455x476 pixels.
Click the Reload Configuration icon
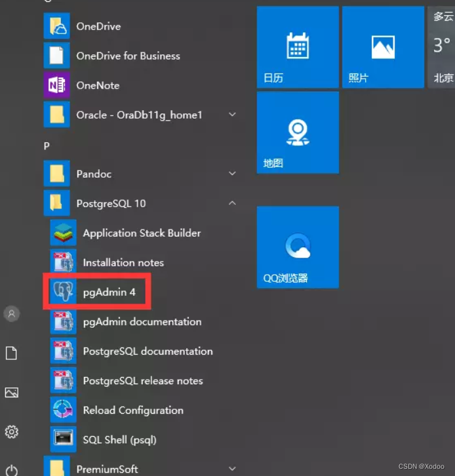63,410
